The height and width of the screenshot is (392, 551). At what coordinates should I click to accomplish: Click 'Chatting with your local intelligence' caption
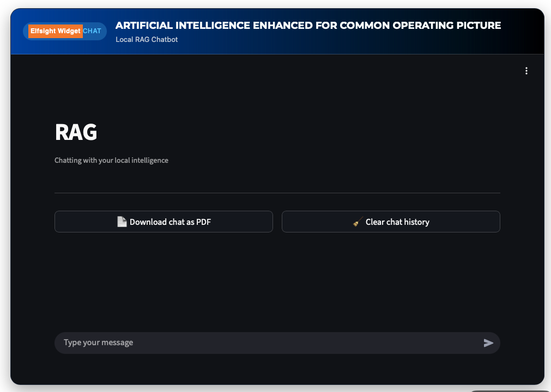[111, 161]
